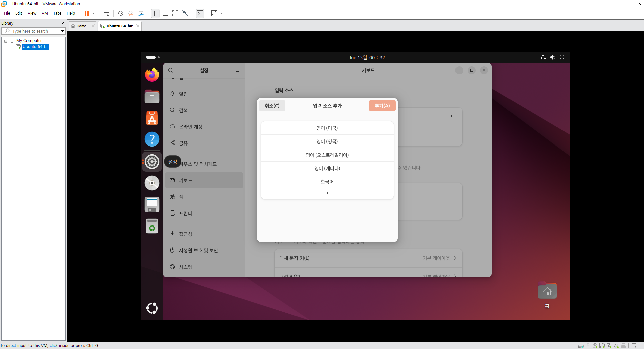
Task: Open the power menu in Ubuntu top bar
Action: [x=562, y=57]
